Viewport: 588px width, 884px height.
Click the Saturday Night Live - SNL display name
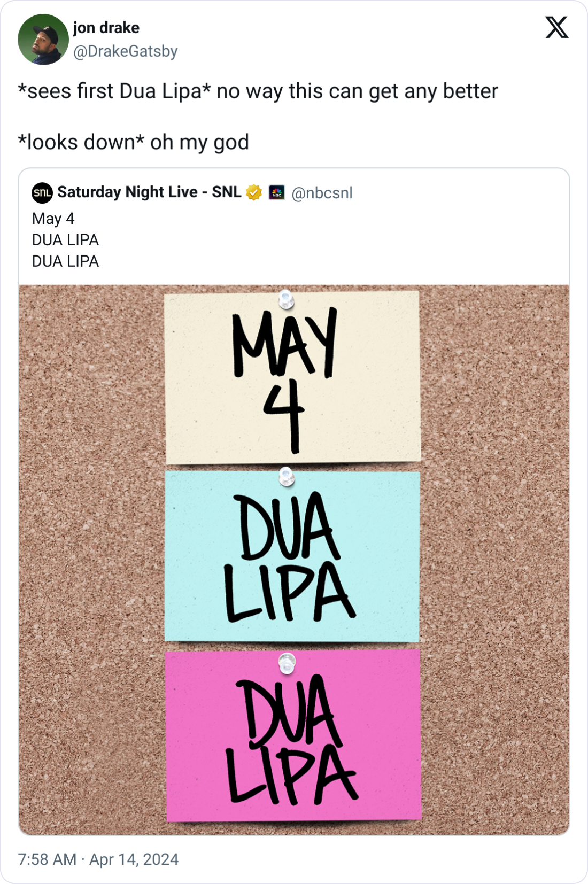click(x=150, y=192)
